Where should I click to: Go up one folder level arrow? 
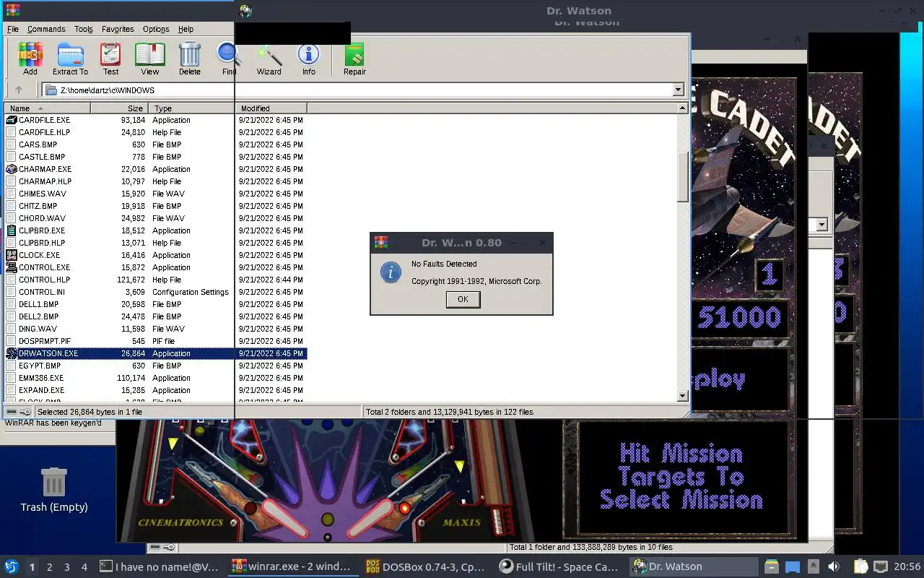point(19,90)
